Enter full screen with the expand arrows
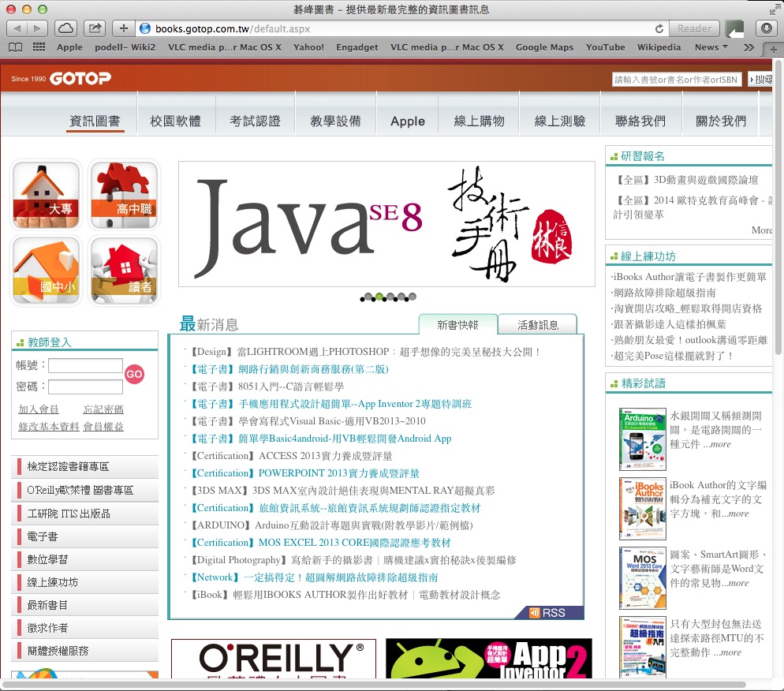The width and height of the screenshot is (784, 691). 774,9
